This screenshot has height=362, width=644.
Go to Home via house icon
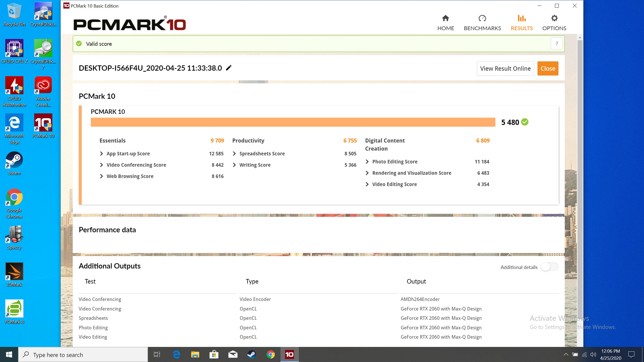(446, 18)
